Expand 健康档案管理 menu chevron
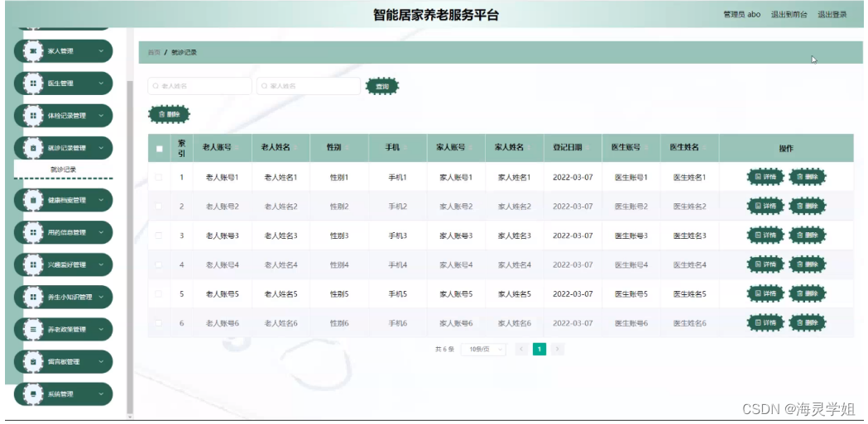This screenshot has height=424, width=868. (x=101, y=200)
